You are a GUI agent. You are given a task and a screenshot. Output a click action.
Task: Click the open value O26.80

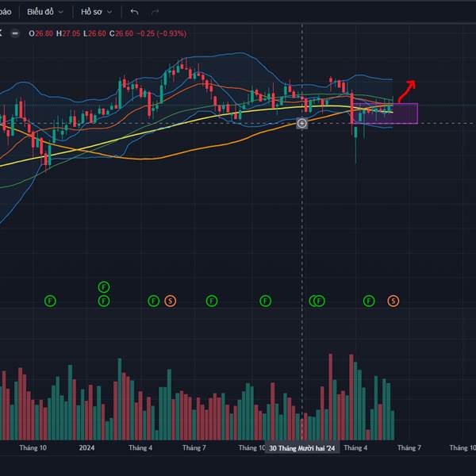(x=40, y=33)
